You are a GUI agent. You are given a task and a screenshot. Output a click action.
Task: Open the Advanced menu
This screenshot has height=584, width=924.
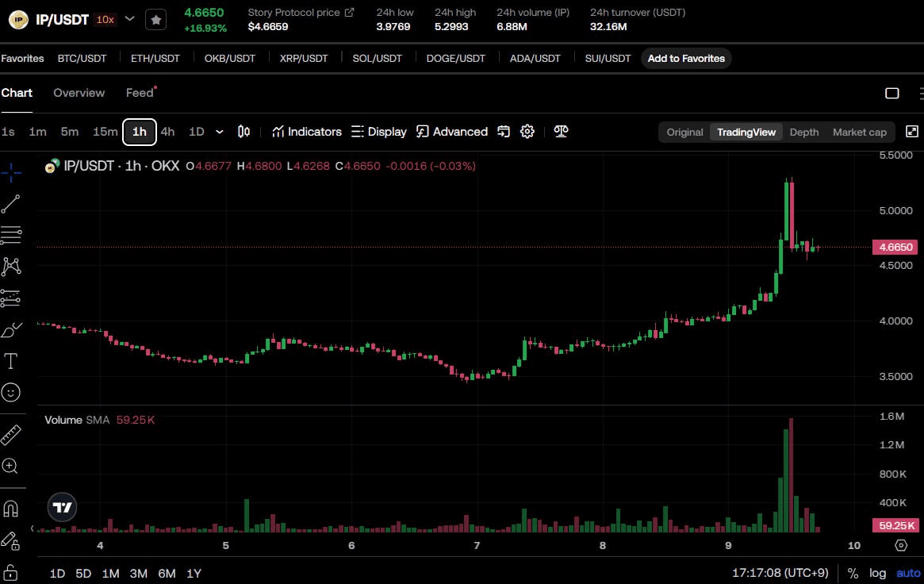[452, 132]
